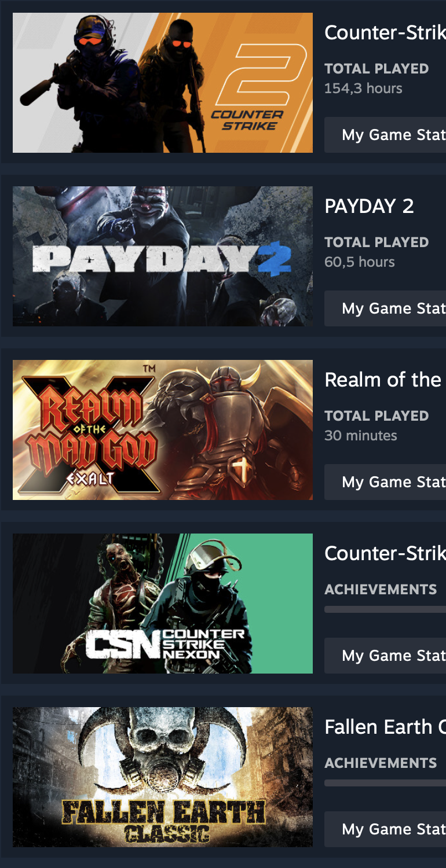Open the Fallen Earth Classic title link
Screen dimensions: 446x868
(385, 727)
